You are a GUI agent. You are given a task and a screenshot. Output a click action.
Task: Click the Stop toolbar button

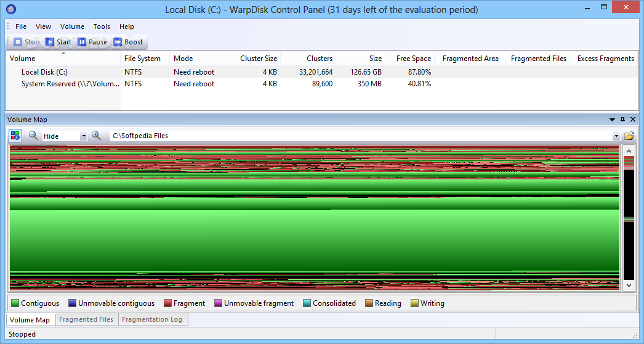point(26,42)
